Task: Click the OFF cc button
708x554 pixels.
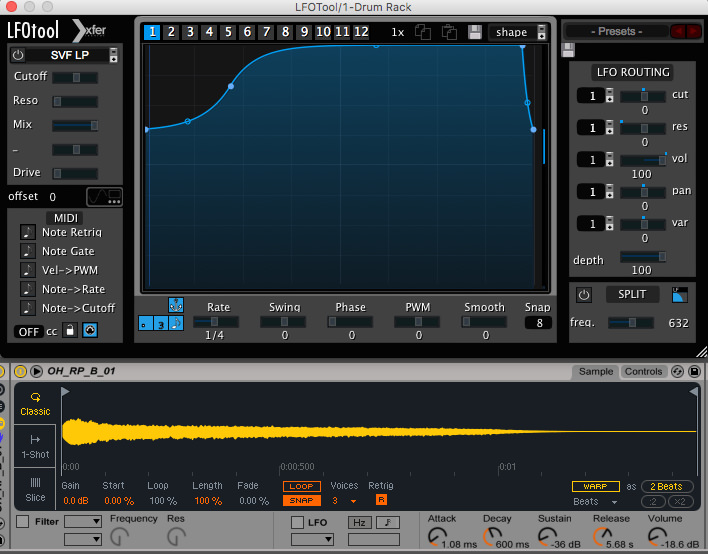Action: click(x=28, y=332)
